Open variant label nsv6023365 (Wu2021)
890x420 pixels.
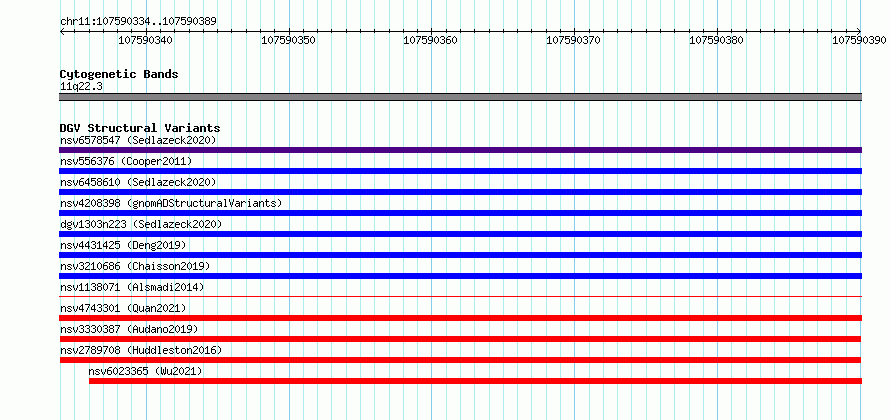145,371
